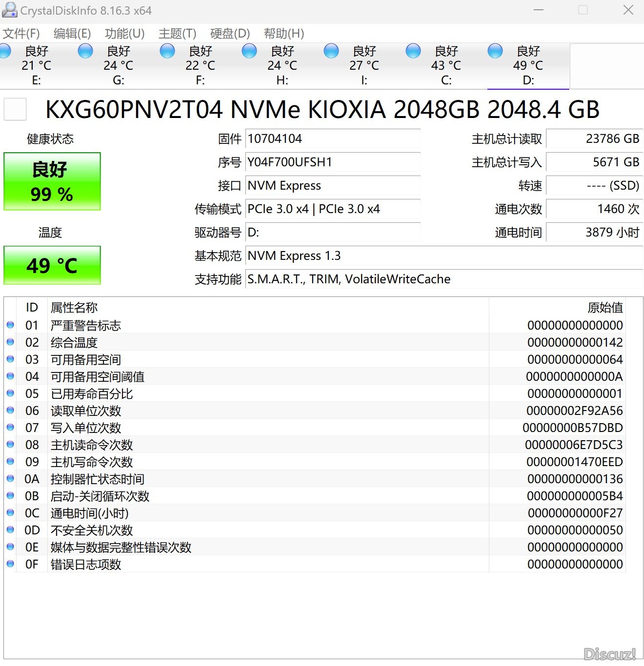The height and width of the screenshot is (666, 644).
Task: Click status dot of attribute 07 写入单位次数
Action: pos(10,427)
